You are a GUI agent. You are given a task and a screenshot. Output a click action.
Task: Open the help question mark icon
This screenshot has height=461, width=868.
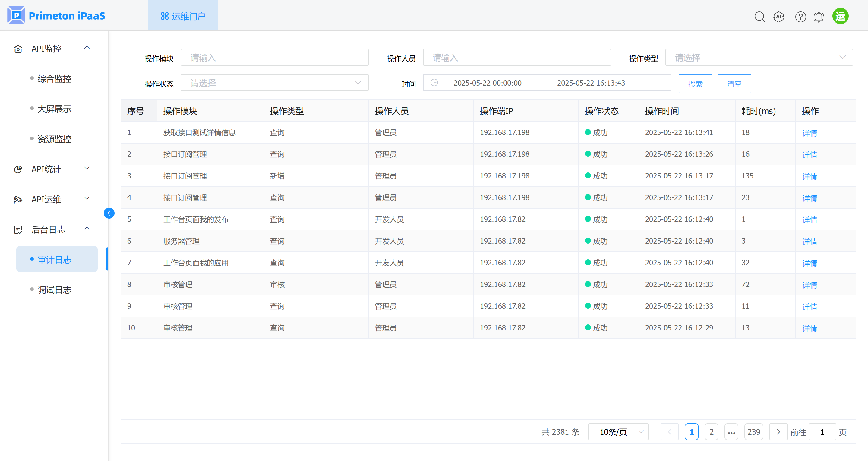coord(800,17)
